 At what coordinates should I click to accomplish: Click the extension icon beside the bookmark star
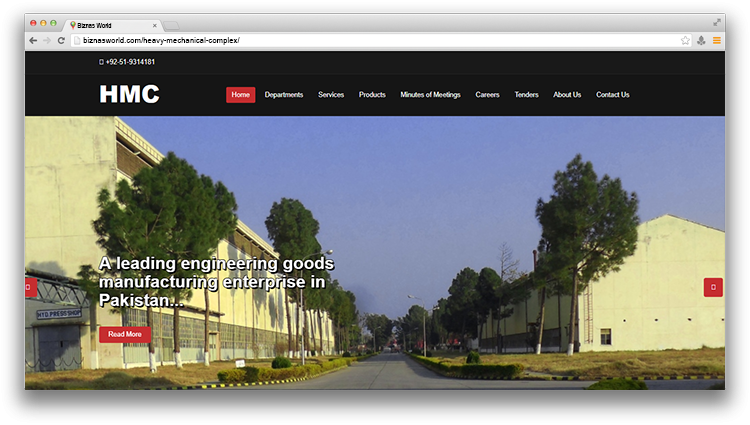[x=701, y=40]
